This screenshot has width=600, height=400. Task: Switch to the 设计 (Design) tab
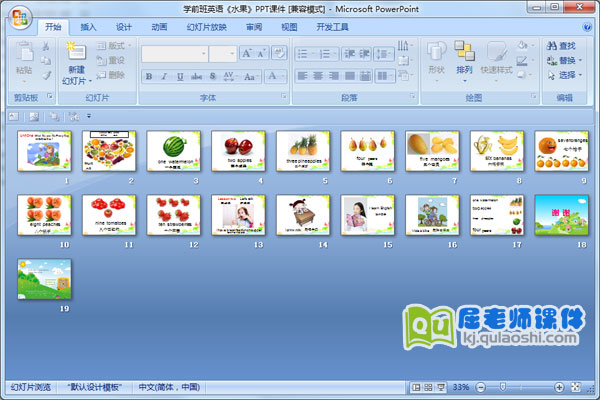(123, 27)
